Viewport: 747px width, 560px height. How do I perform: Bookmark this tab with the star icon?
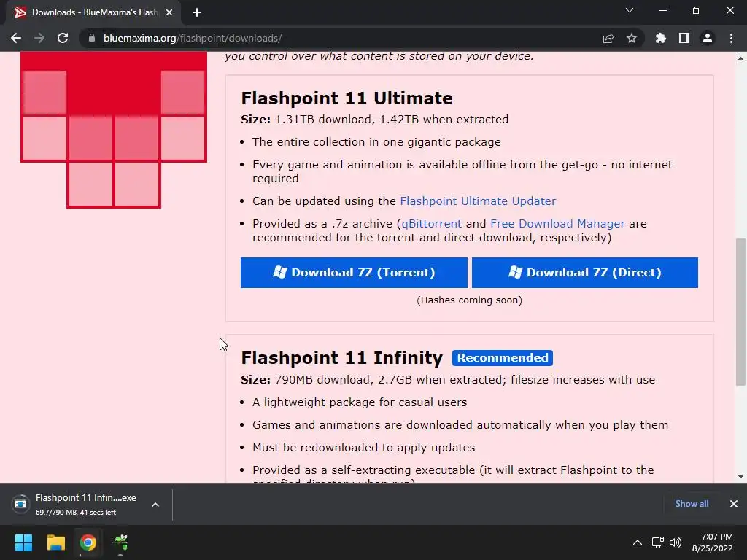click(631, 38)
